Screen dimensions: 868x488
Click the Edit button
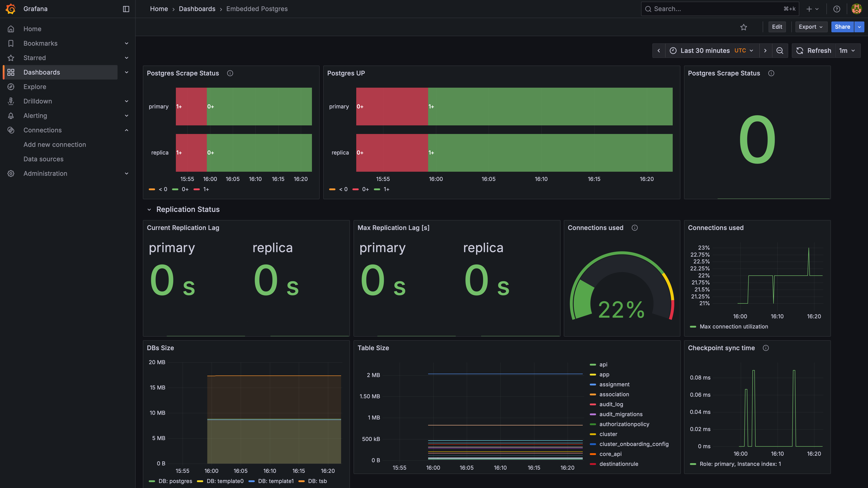click(x=777, y=27)
